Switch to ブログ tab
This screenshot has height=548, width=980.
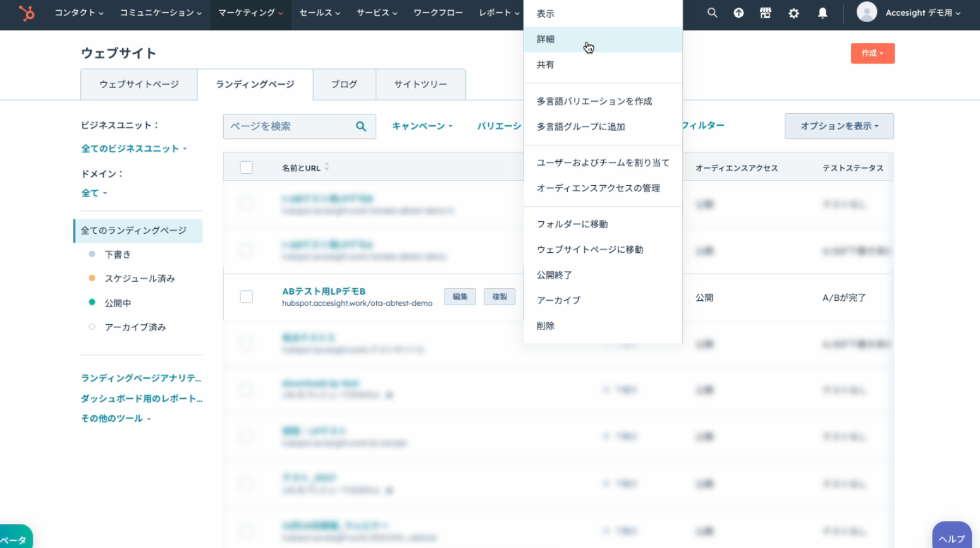[345, 84]
